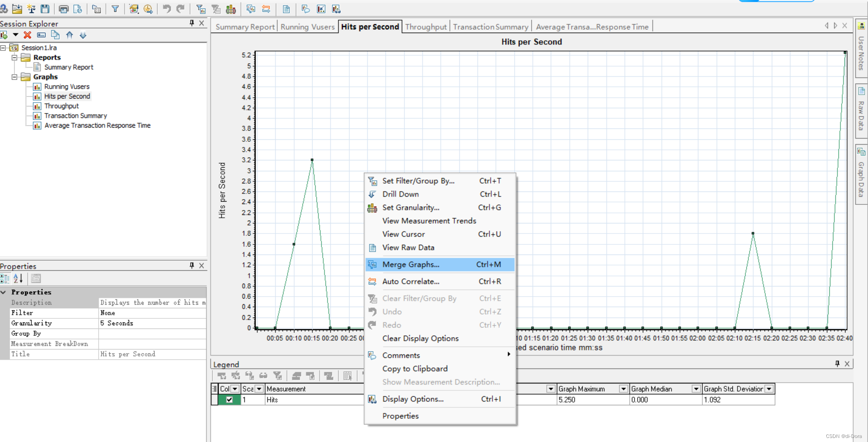
Task: Move item down with blue arrow
Action: coord(83,35)
